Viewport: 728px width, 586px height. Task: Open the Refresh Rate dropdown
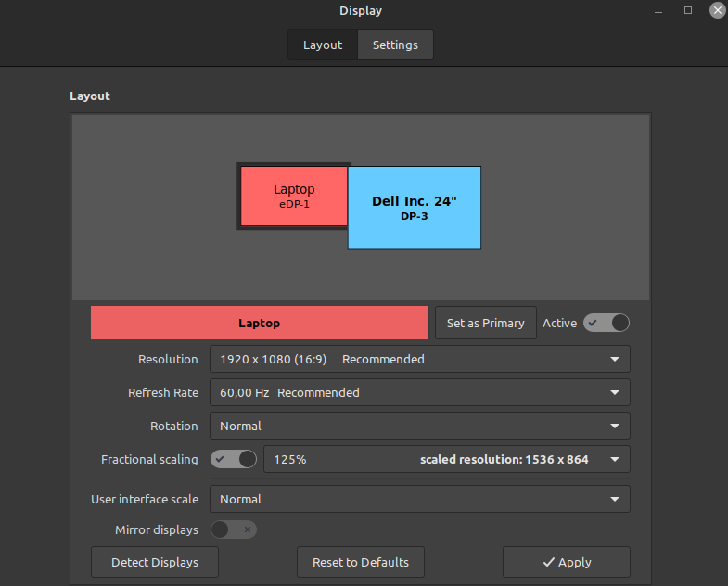(419, 392)
